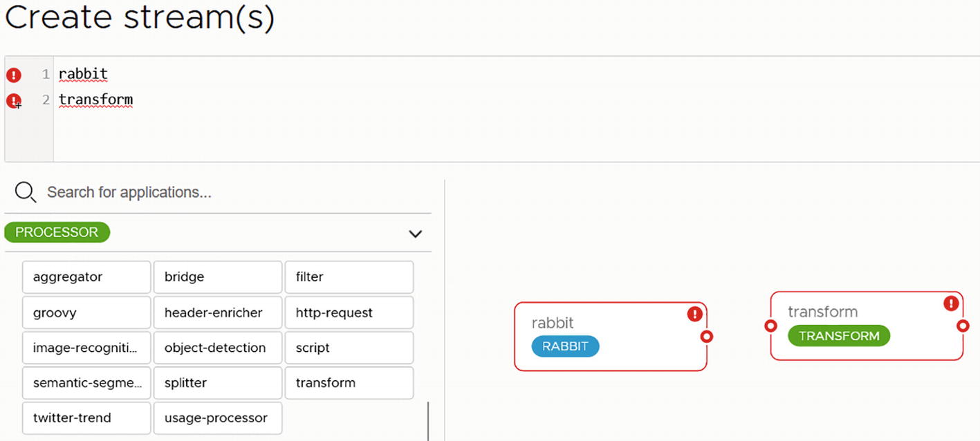The height and width of the screenshot is (441, 980).
Task: Click the error icon on editor line 1
Action: click(x=13, y=75)
